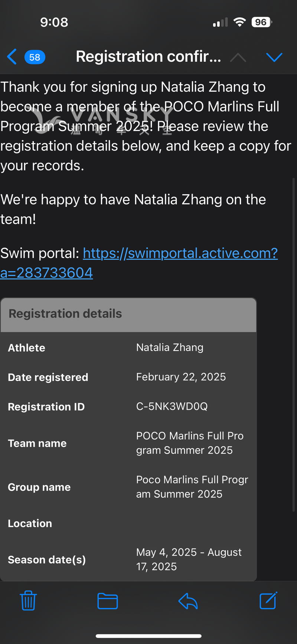Tap the Registration details header
The image size is (297, 644).
pyautogui.click(x=65, y=314)
